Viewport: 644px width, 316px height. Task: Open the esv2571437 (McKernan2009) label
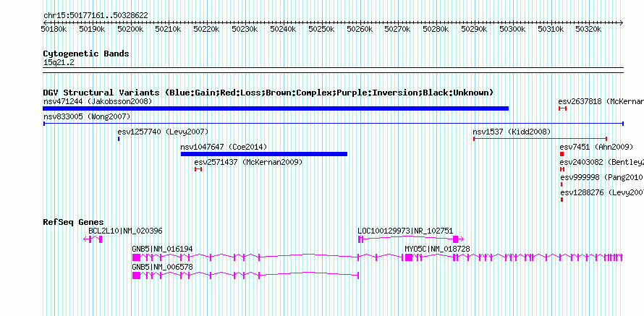click(x=248, y=162)
